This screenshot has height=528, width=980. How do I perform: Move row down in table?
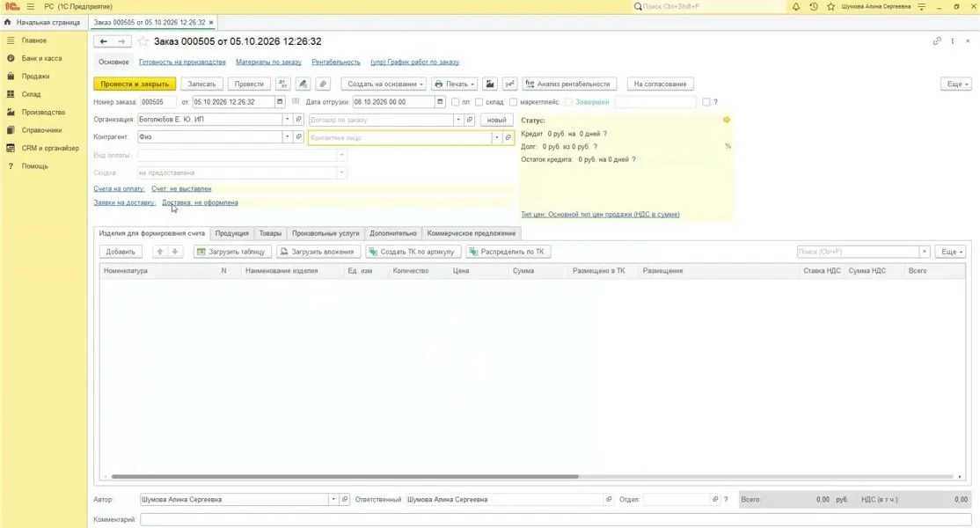tap(175, 252)
